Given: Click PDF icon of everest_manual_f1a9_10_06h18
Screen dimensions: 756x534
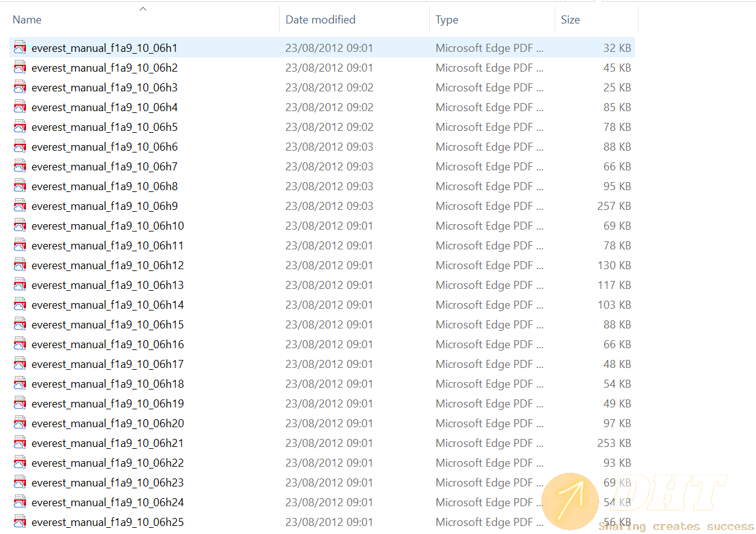Looking at the screenshot, I should tap(20, 383).
